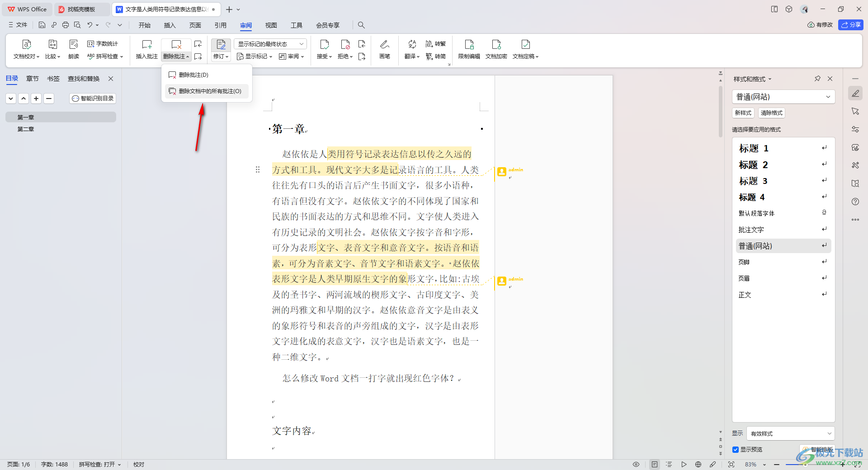The image size is (868, 470).
Task: Go to next comment icon
Action: pyautogui.click(x=198, y=56)
